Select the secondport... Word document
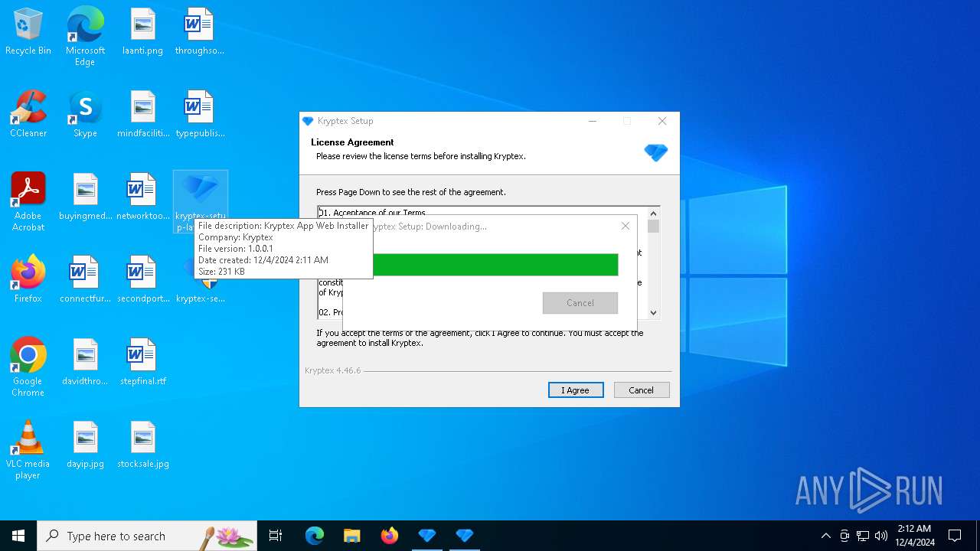Viewport: 980px width, 551px height. (143, 280)
